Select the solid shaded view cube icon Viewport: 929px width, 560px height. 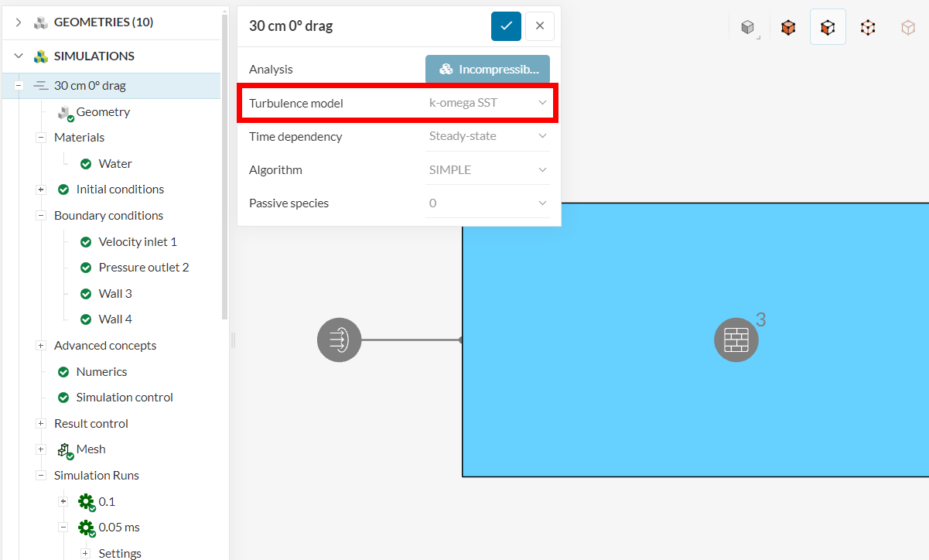(747, 28)
